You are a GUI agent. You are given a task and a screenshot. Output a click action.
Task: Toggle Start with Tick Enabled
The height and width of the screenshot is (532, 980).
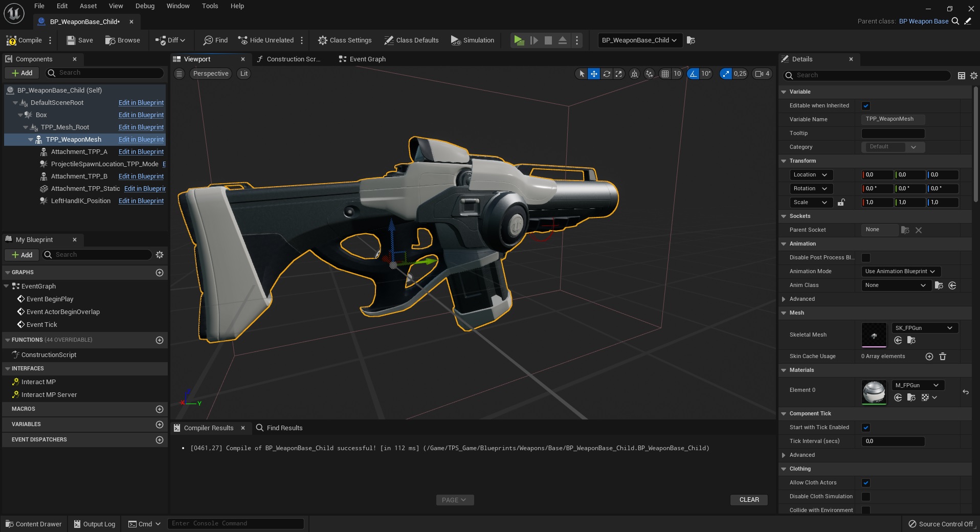pos(866,428)
